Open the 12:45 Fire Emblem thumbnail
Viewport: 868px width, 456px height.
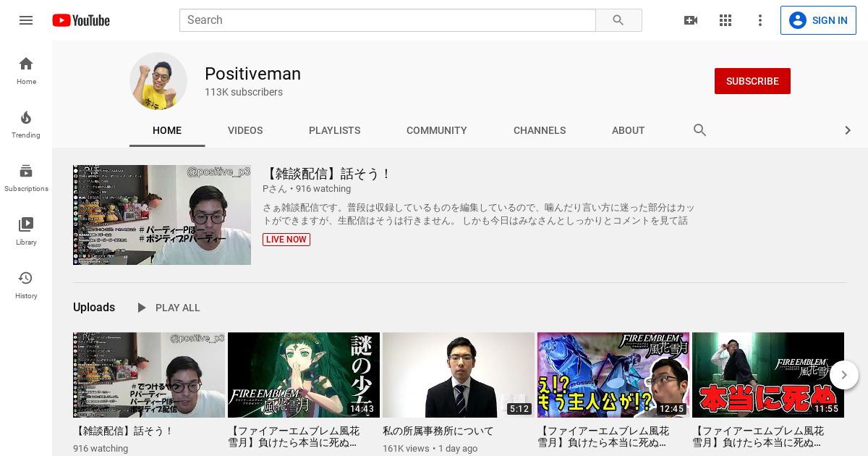pos(613,375)
